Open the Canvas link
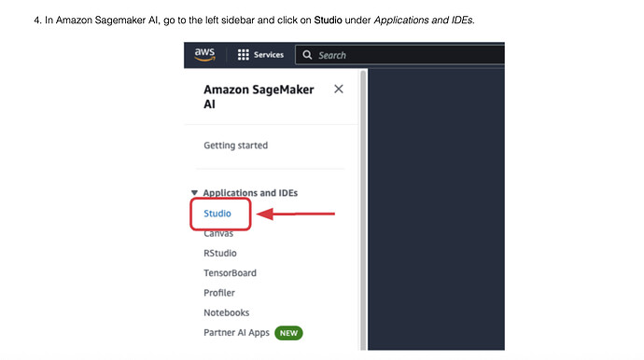This screenshot has height=360, width=644. [218, 233]
